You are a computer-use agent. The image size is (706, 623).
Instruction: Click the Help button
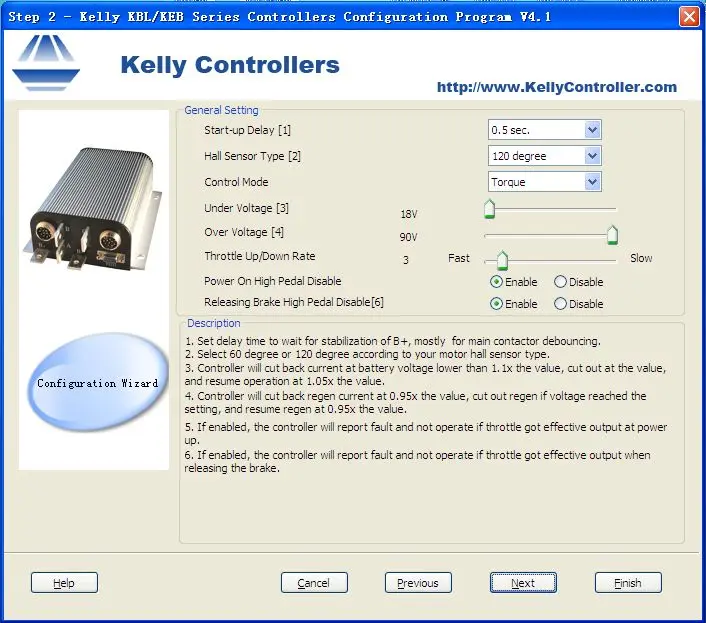pyautogui.click(x=64, y=583)
